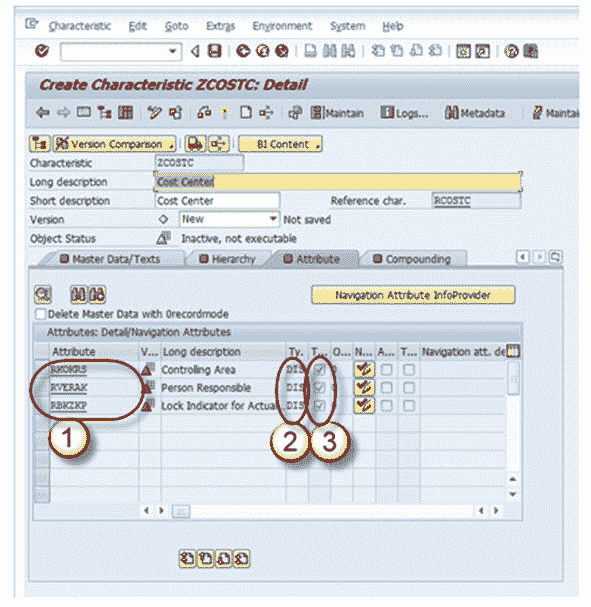Click the Short description input field
This screenshot has height=607, width=591.
coord(217,201)
